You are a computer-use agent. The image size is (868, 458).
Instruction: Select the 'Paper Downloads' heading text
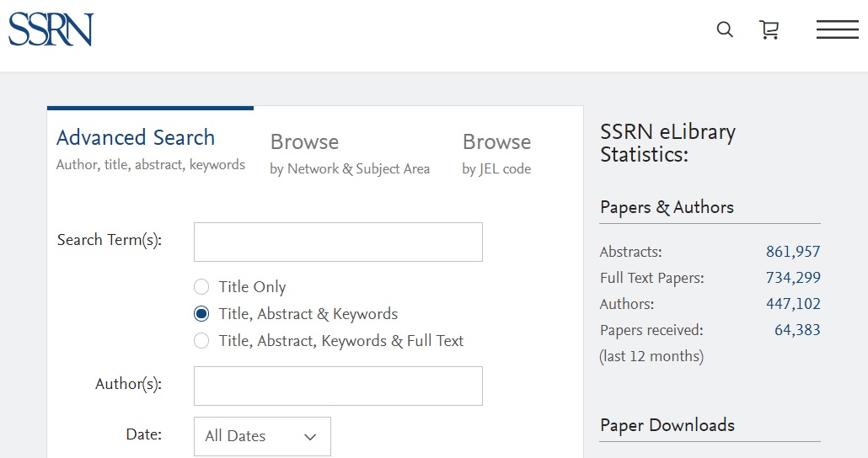pos(667,425)
